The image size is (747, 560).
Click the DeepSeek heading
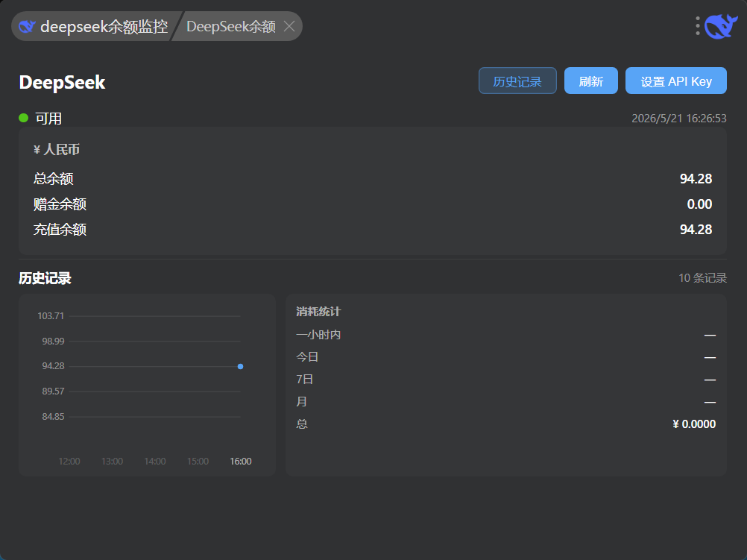62,83
